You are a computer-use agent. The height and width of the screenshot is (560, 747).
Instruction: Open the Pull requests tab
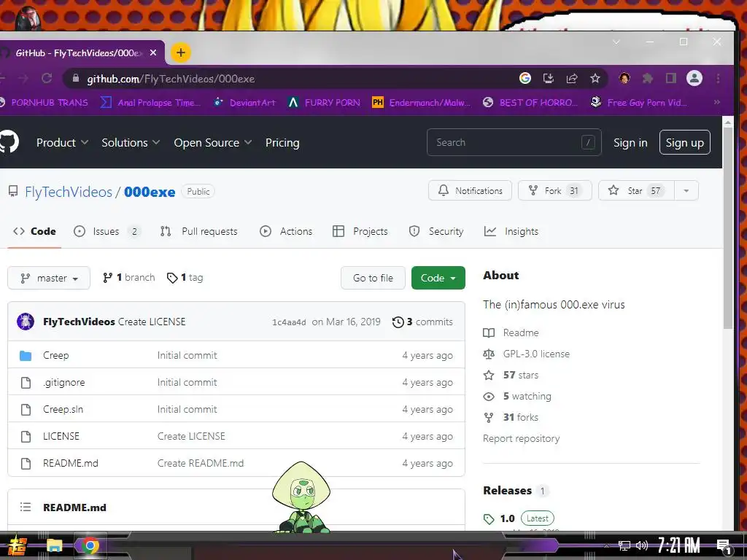[198, 231]
